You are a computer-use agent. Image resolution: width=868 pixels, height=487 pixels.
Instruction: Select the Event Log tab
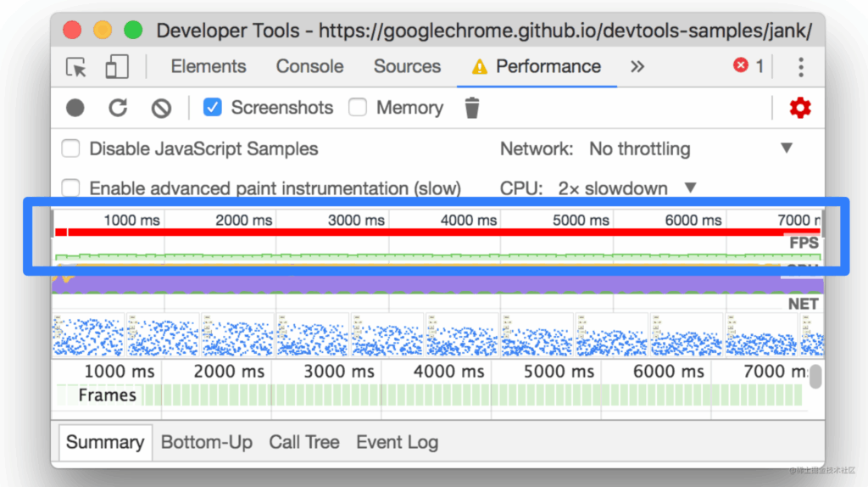[397, 442]
